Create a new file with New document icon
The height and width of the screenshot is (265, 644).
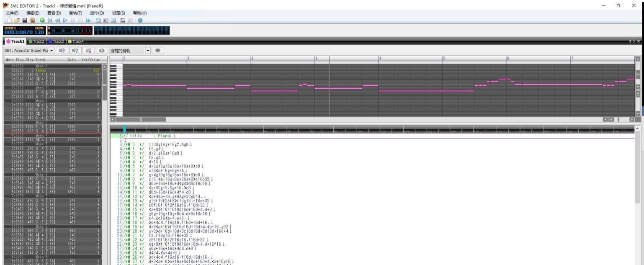(10, 20)
